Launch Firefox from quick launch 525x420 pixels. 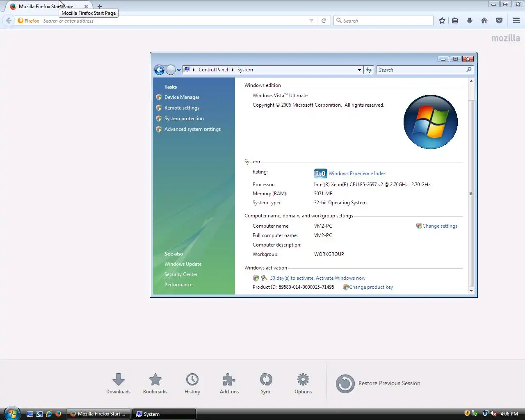click(x=58, y=414)
